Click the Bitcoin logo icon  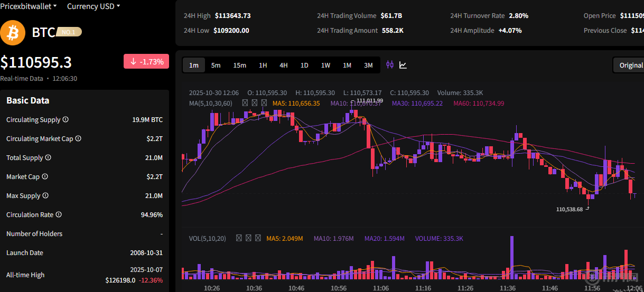click(13, 33)
